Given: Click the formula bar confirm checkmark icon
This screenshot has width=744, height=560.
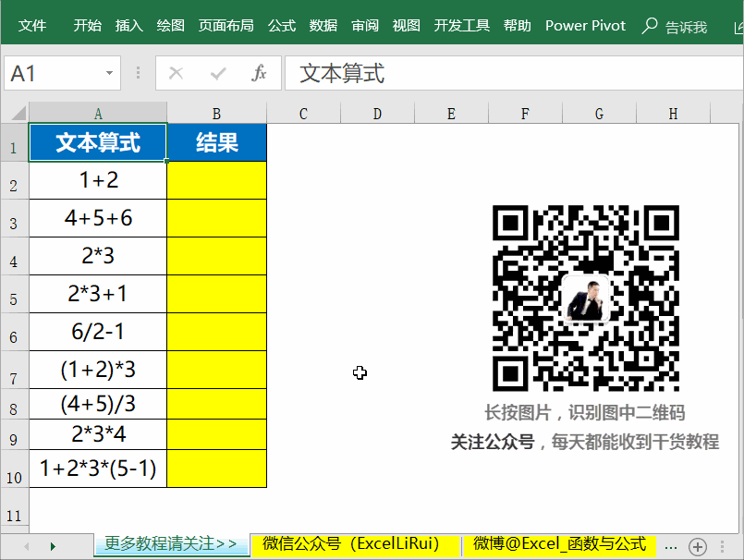Looking at the screenshot, I should (x=218, y=73).
